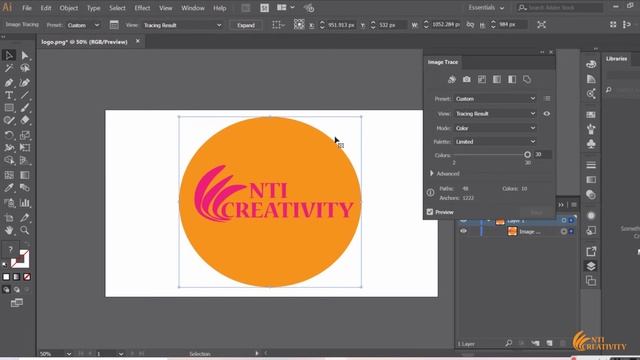Click the High Color camera preset icon
This screenshot has height=360, width=640.
click(467, 80)
